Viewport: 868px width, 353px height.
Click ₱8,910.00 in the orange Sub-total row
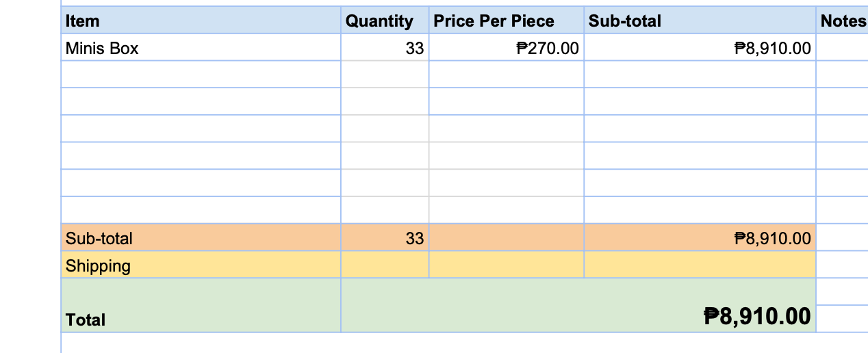[700, 238]
